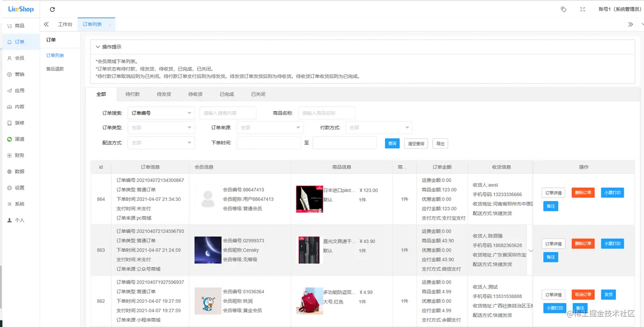Viewport: 644px width, 327px height.
Task: Open the 订单编号 search type dropdown
Action: 161,113
